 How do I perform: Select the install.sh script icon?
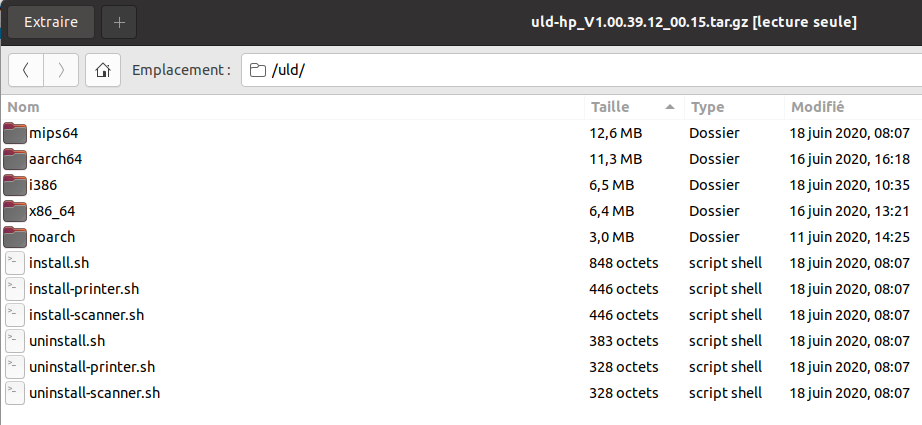(15, 262)
